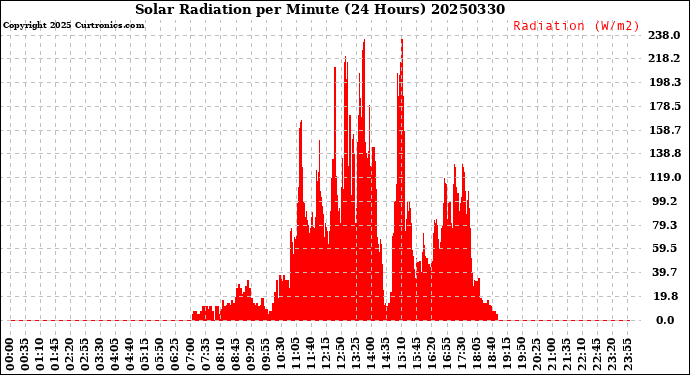Click the 02:20 time label
Viewport: 690px width, 375px height.
[70, 355]
